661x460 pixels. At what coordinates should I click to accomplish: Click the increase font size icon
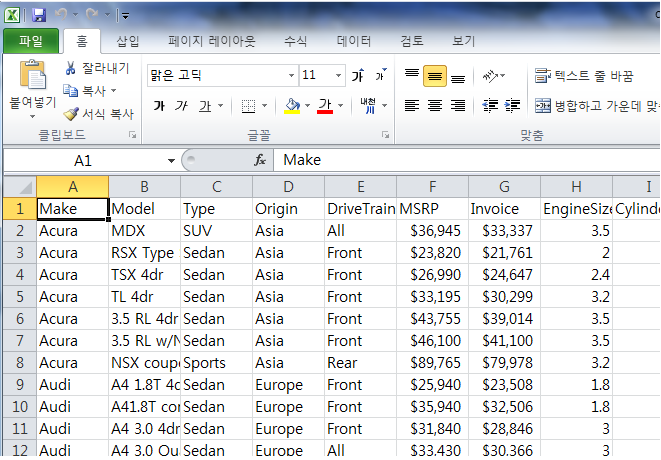point(359,75)
